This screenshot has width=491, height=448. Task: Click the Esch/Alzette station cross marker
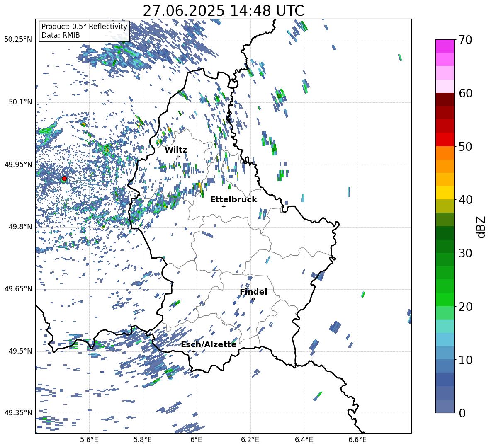click(194, 351)
